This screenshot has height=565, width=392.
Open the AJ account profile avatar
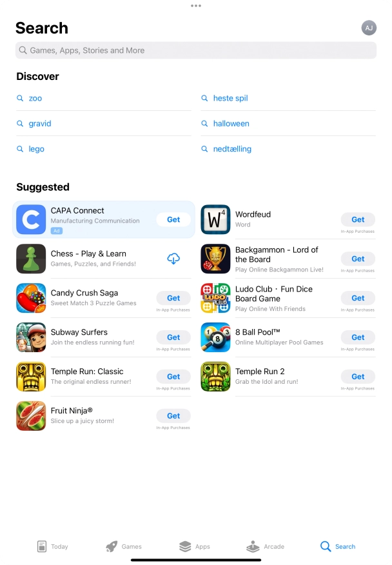[369, 28]
